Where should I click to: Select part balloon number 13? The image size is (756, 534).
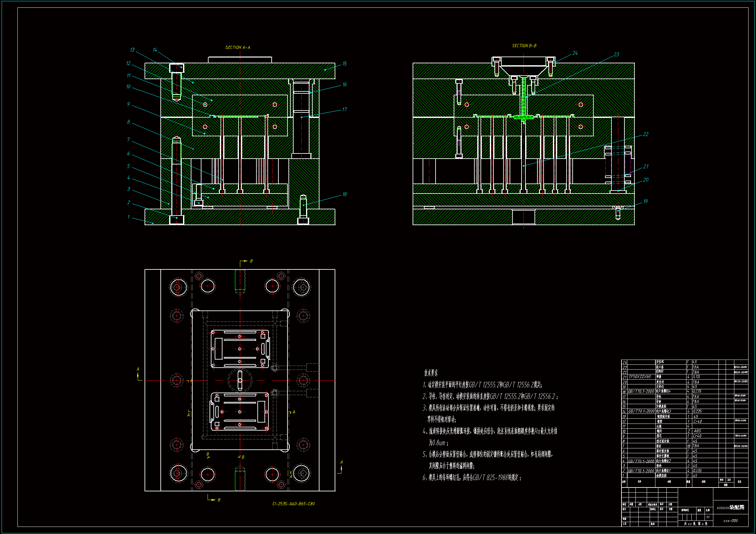click(x=132, y=50)
